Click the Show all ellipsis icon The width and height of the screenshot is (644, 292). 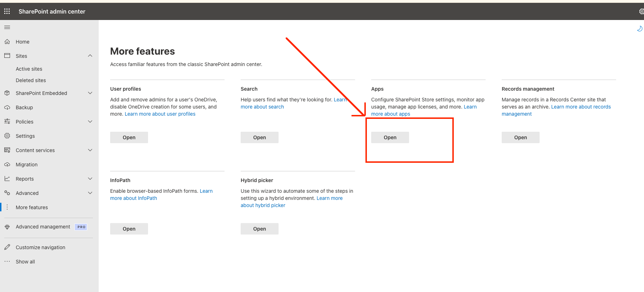(7, 261)
